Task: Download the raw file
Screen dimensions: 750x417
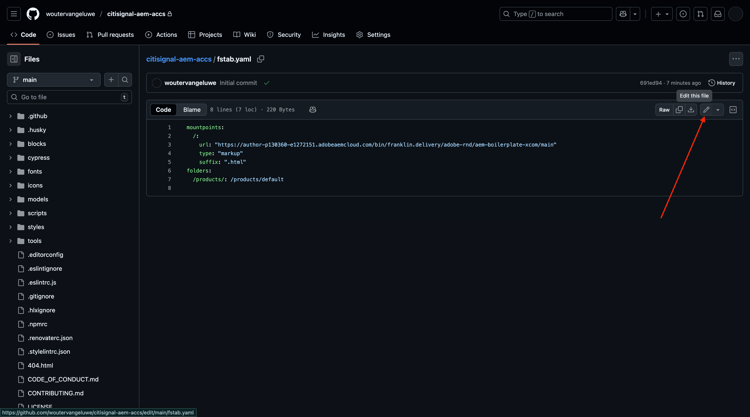Action: tap(691, 110)
